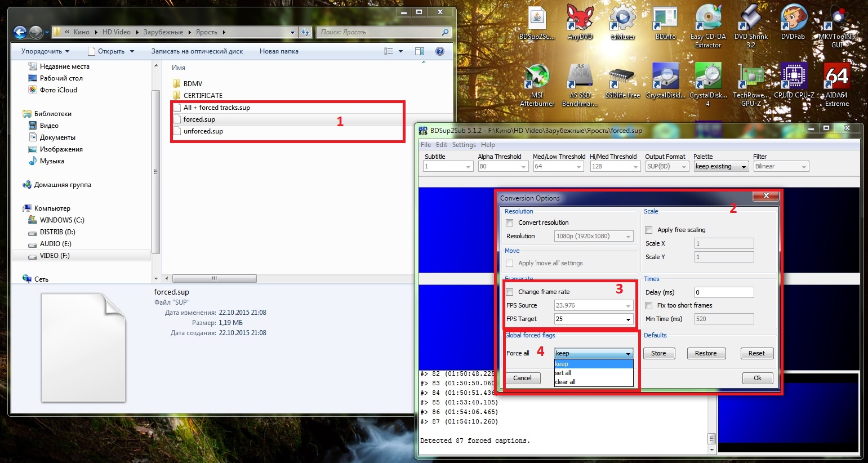Viewport: 868px width, 463px height.
Task: Enable Change frame rate checkbox
Action: [x=510, y=292]
